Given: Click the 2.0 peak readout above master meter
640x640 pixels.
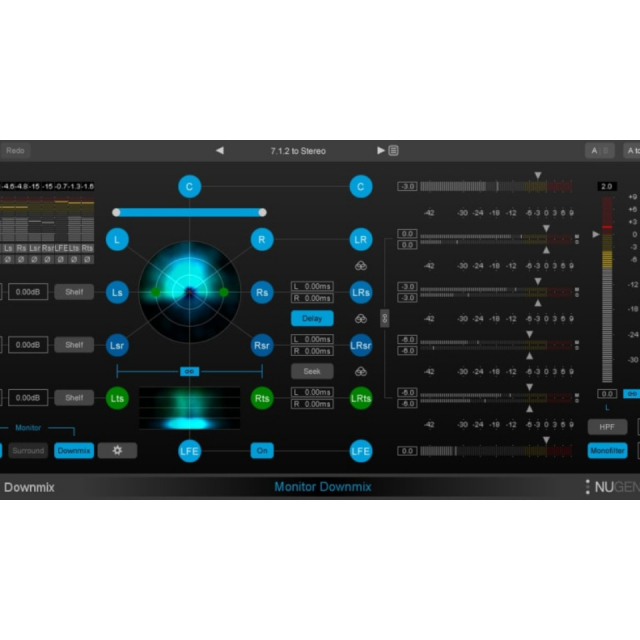Looking at the screenshot, I should point(607,187).
